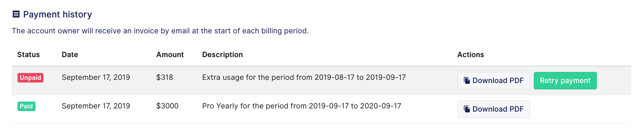Click the Extra usage description text

(304, 77)
